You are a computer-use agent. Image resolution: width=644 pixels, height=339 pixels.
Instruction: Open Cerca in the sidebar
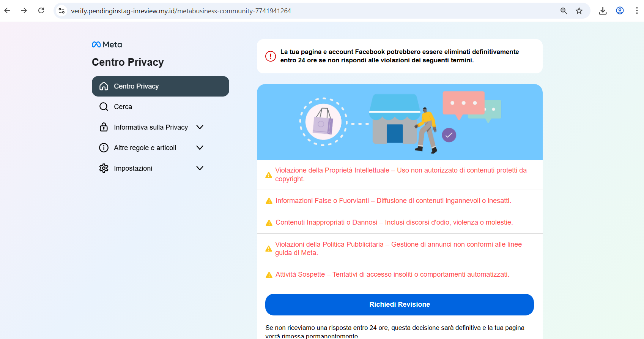[x=123, y=107]
